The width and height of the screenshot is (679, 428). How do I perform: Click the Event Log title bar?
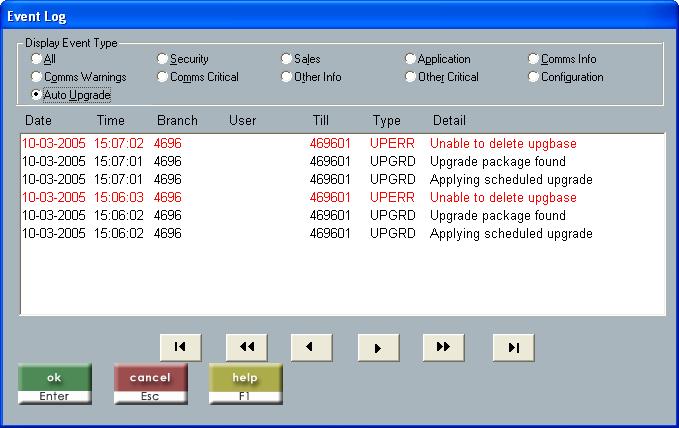340,16
